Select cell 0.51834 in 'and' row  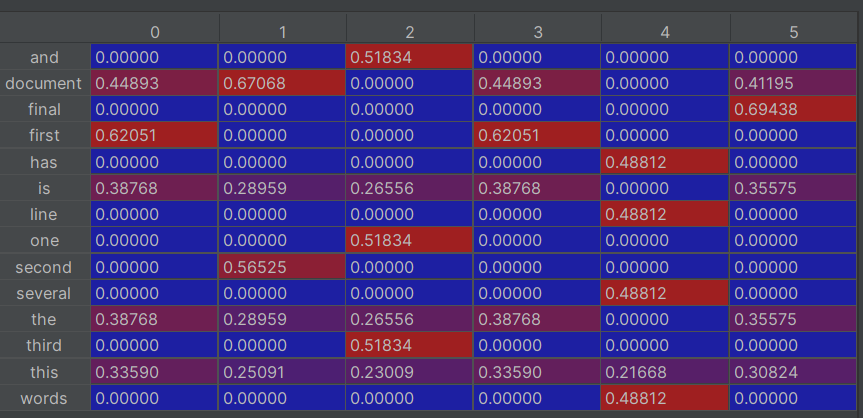(409, 57)
